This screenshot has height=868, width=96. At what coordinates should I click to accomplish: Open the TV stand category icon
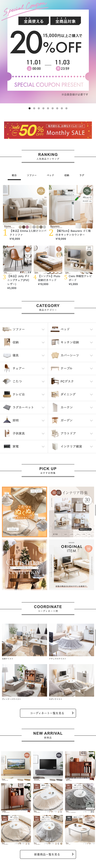pos(7,394)
